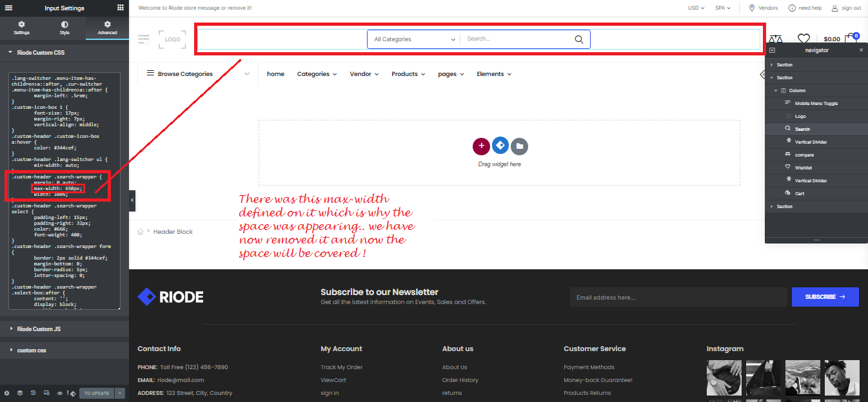Open the All Categories search dropdown
This screenshot has height=402, width=868.
point(414,39)
